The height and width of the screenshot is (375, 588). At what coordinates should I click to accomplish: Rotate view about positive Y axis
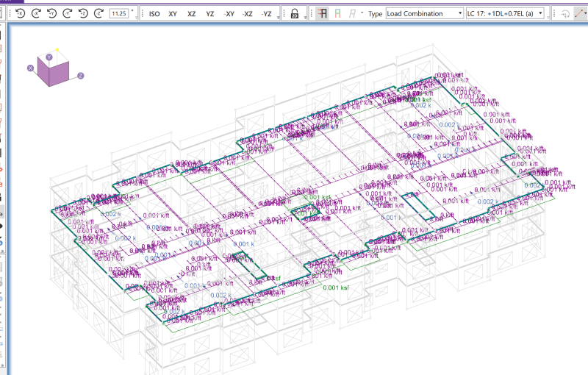tap(51, 13)
